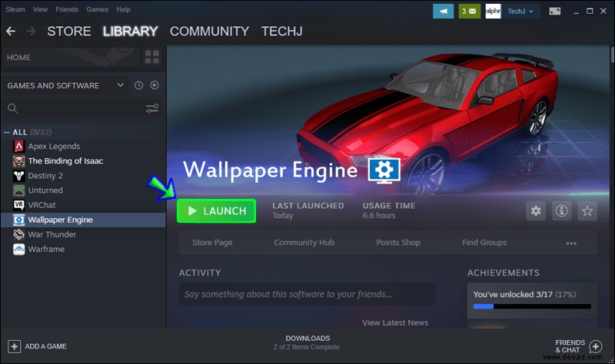Click the Wallpaper Engine monitor logo icon
Screen dimensions: 615x364
coord(384,170)
